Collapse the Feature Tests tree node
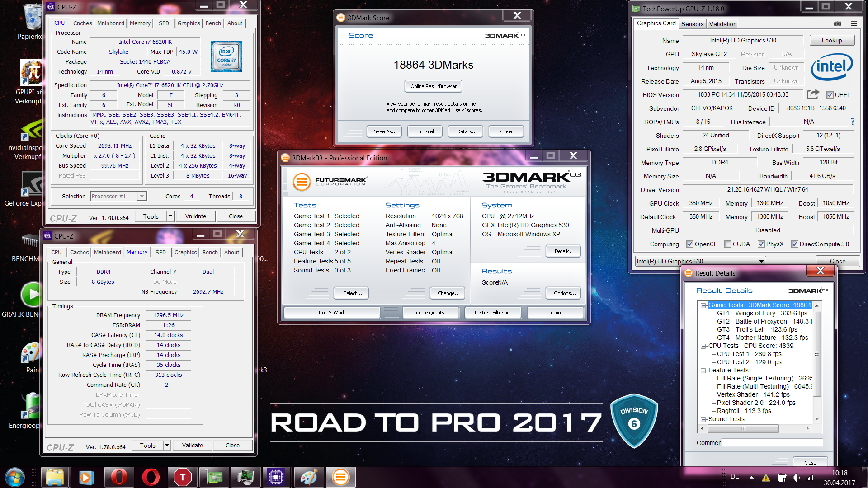The width and height of the screenshot is (868, 488). [703, 371]
